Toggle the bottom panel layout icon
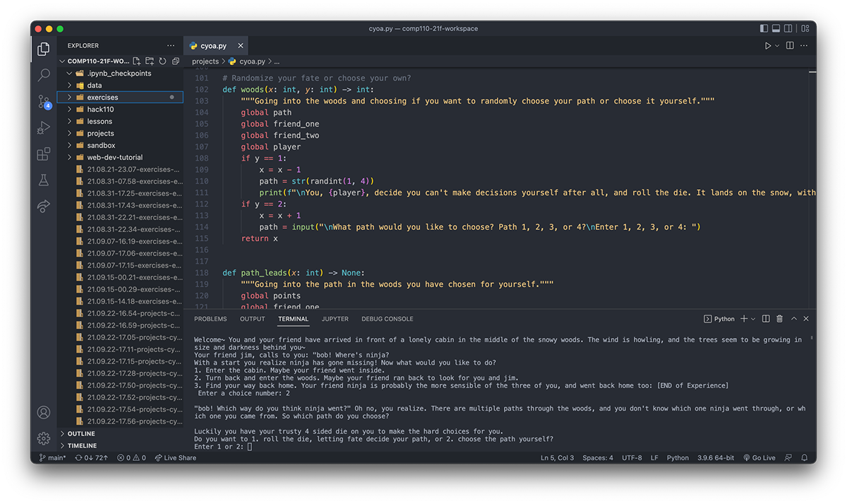The height and width of the screenshot is (504, 847). tap(776, 29)
